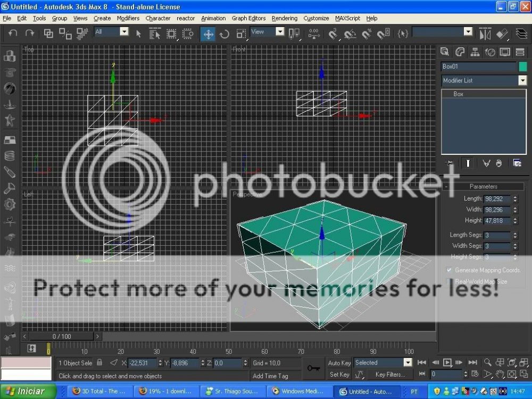Screen dimensions: 532x399
Task: Open the Hierarchy command panel tab
Action: [x=475, y=52]
